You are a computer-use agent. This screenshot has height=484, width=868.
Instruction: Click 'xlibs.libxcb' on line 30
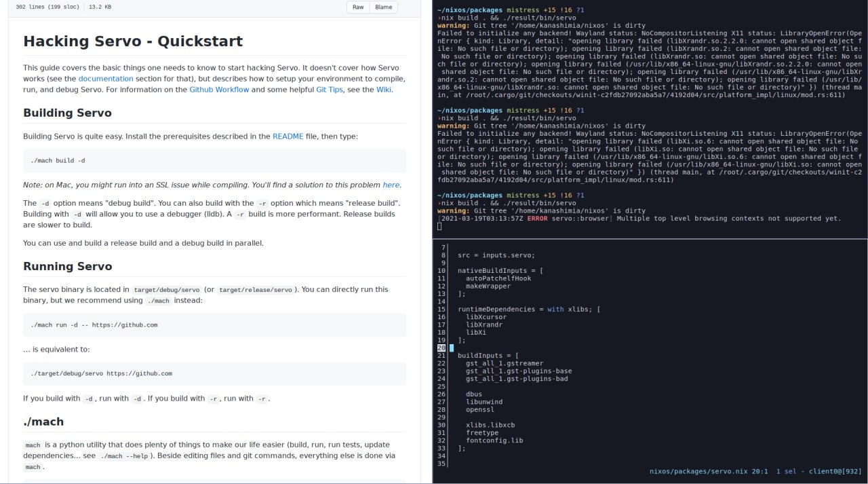click(490, 426)
